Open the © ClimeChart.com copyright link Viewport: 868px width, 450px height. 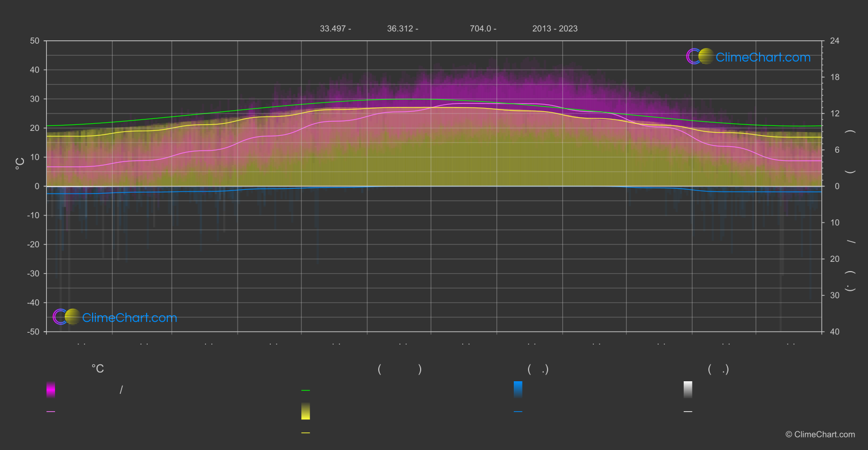coord(820,435)
